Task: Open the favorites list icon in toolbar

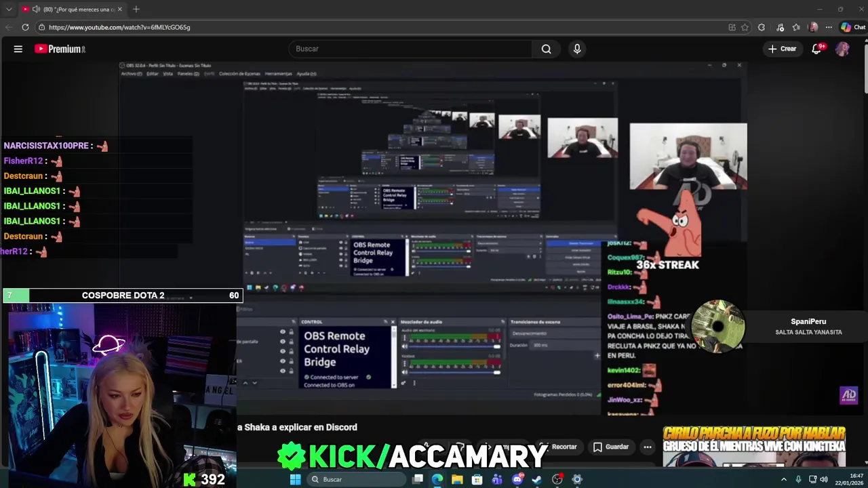Action: point(796,27)
